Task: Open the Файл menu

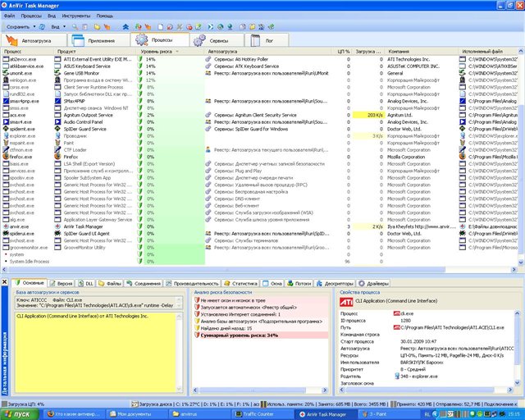Action: (9, 16)
